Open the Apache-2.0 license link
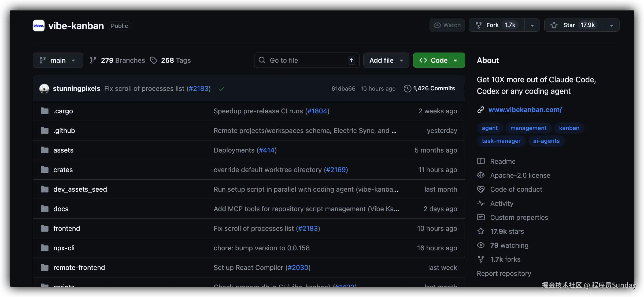This screenshot has height=297, width=644. pos(520,175)
